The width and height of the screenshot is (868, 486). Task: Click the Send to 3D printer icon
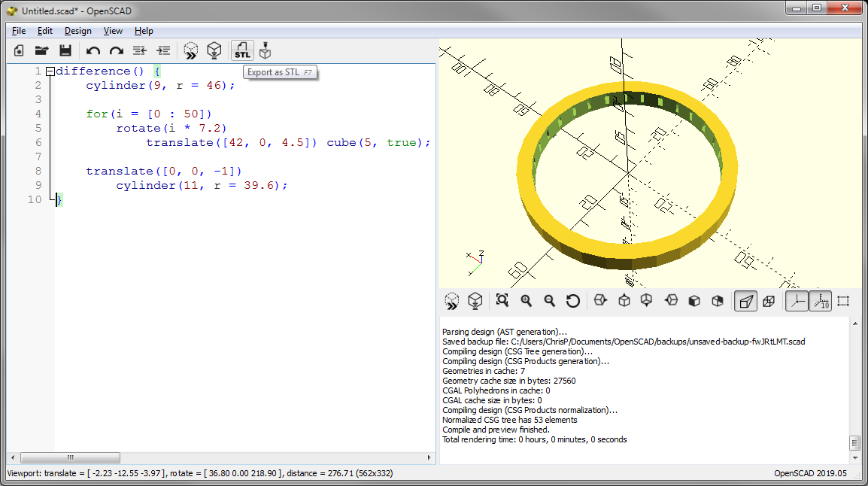265,50
